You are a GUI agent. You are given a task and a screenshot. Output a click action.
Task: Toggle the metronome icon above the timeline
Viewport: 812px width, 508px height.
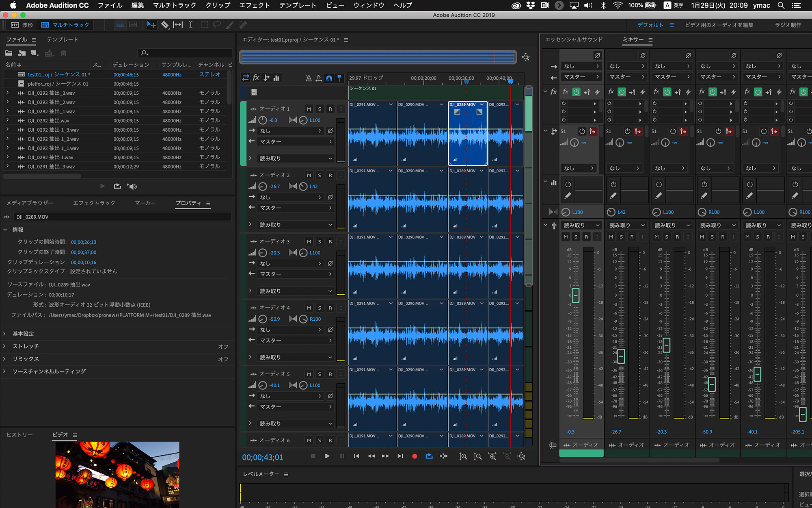(x=309, y=78)
